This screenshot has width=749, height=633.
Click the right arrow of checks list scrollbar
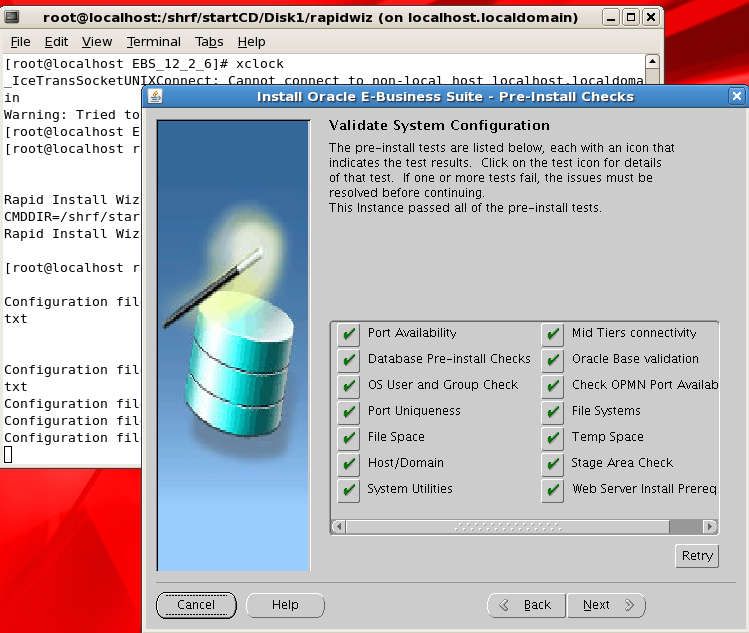710,526
